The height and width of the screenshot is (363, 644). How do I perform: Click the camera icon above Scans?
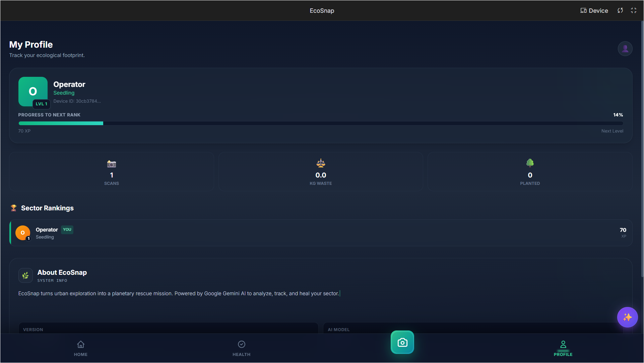pyautogui.click(x=111, y=164)
